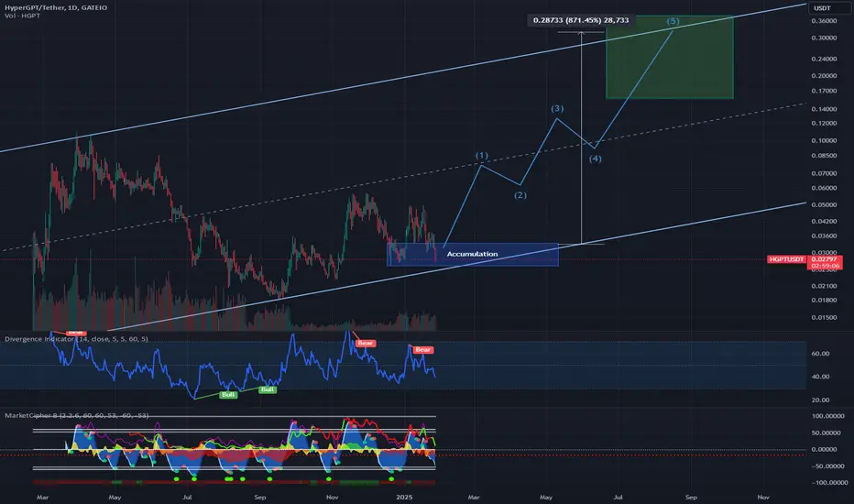Select the Accumulation zone text label
854x504 pixels.
472,254
